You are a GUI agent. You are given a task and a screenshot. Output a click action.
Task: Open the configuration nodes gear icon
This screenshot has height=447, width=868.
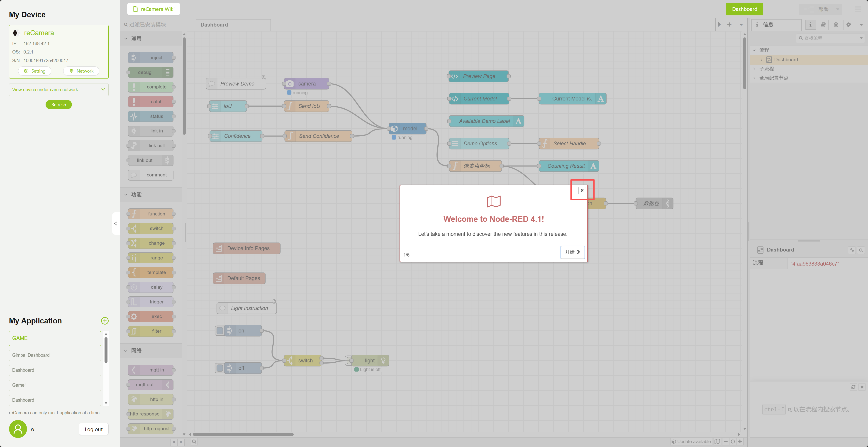click(x=848, y=25)
